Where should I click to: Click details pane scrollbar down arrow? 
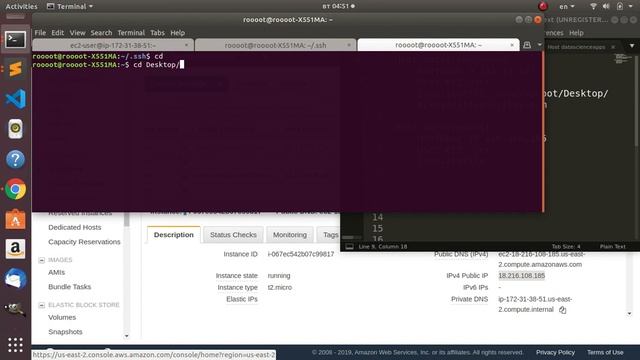[629, 313]
